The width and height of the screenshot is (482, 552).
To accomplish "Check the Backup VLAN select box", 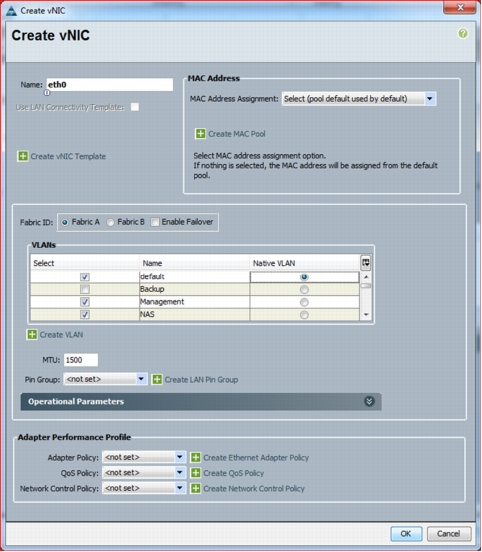I will click(x=84, y=289).
